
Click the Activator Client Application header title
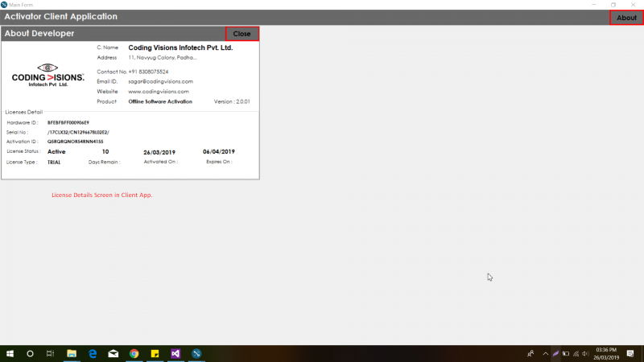point(61,16)
